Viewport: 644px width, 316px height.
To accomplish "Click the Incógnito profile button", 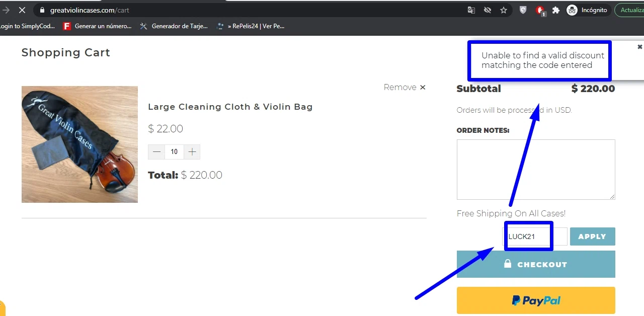I will (x=587, y=10).
